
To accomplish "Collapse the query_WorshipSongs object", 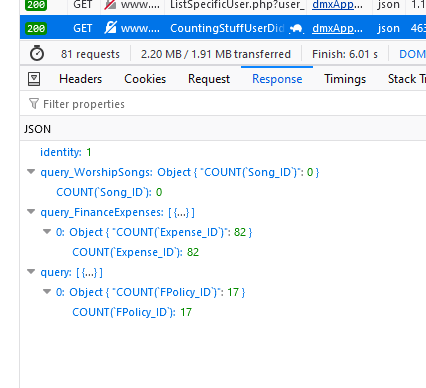I will 31,172.
